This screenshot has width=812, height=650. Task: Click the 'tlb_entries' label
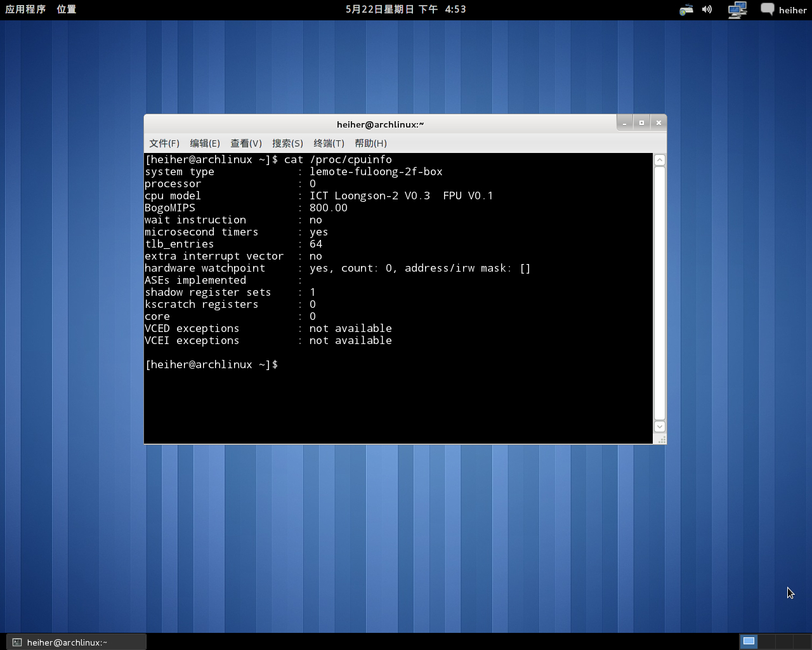coord(180,244)
